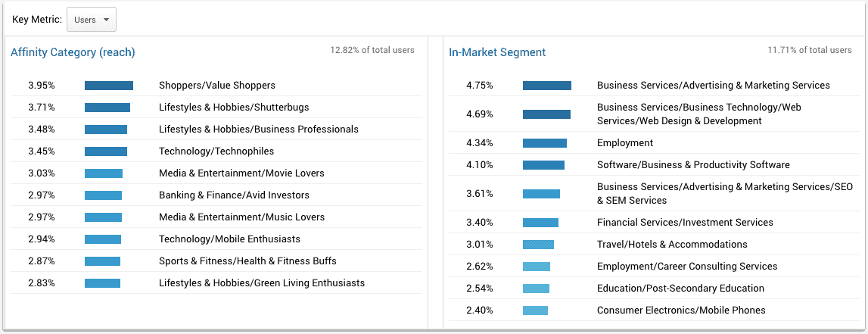The image size is (868, 334).
Task: Click the Affinity Category (reach) heading
Action: (x=73, y=52)
